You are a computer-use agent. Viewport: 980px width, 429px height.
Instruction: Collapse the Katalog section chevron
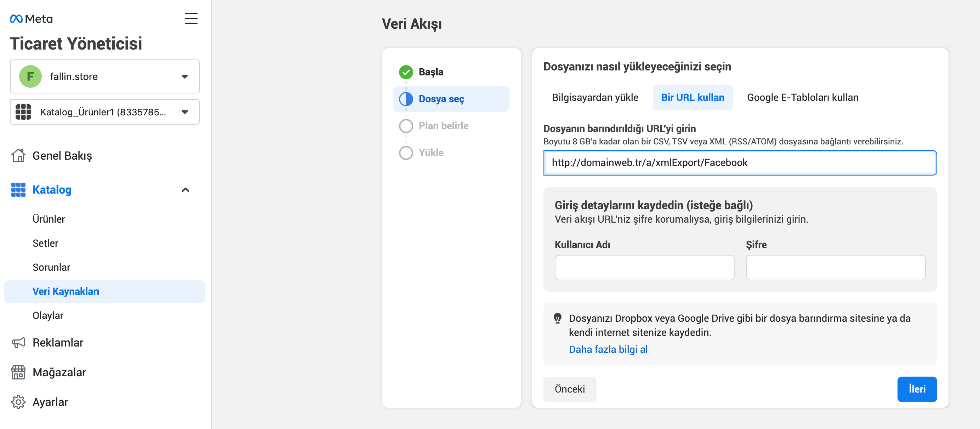pos(185,189)
